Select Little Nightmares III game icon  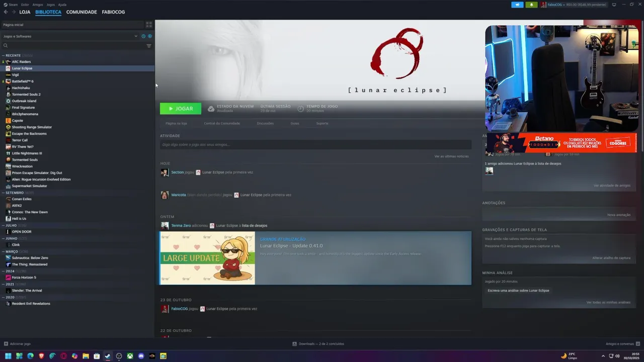(8, 153)
